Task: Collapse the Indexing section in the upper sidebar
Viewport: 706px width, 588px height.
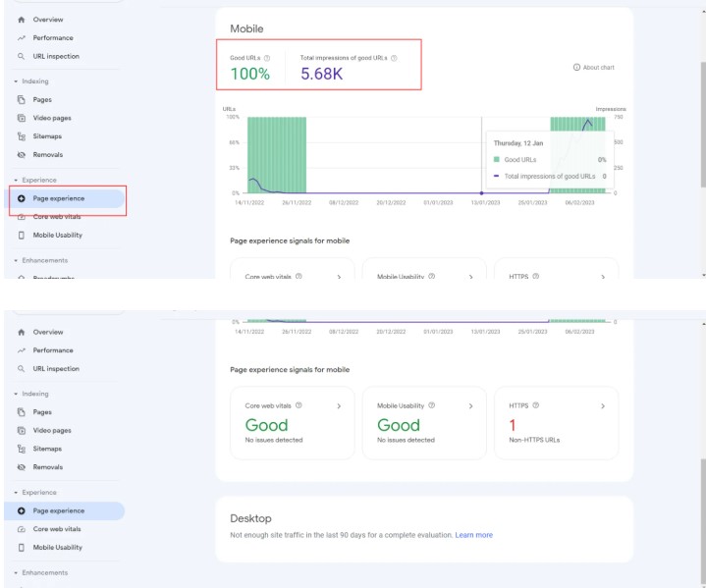Action: 17,81
